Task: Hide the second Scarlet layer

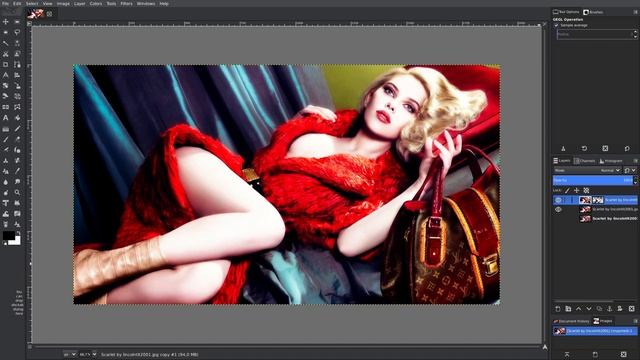Action: coord(558,209)
